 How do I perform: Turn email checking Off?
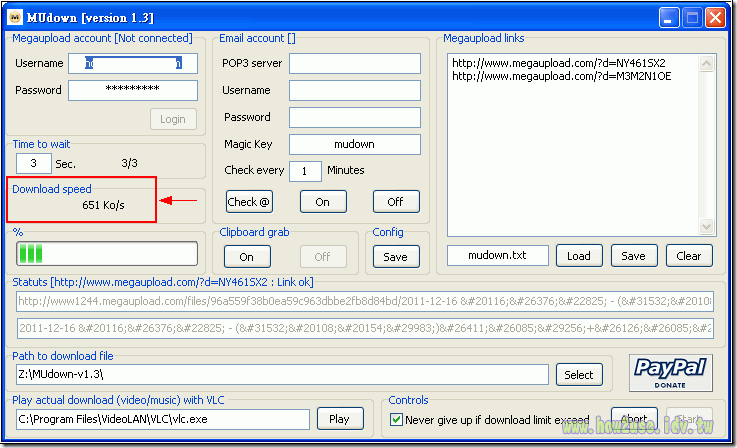point(396,202)
